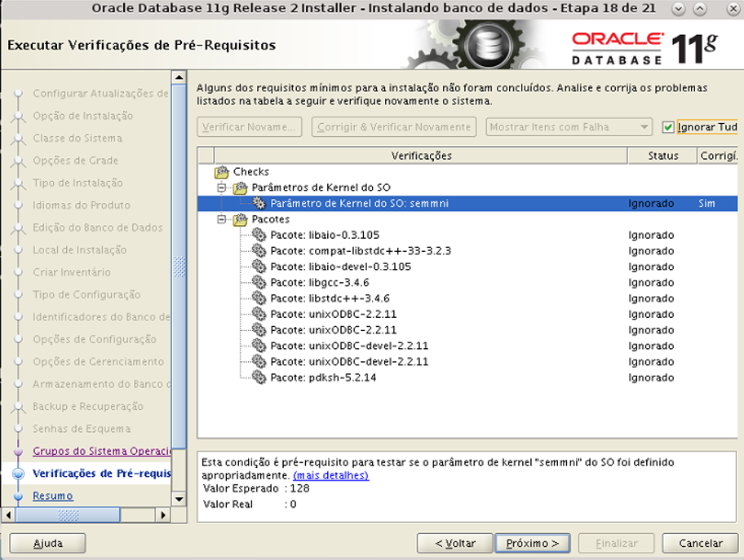Select the Pacote: libgcc-3.4.6 row

pyautogui.click(x=467, y=283)
